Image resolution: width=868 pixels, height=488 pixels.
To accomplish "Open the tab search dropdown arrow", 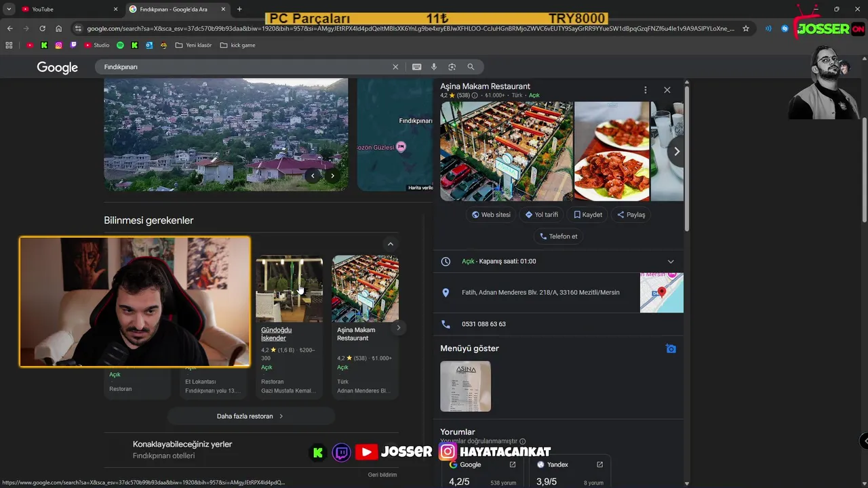I will point(9,9).
